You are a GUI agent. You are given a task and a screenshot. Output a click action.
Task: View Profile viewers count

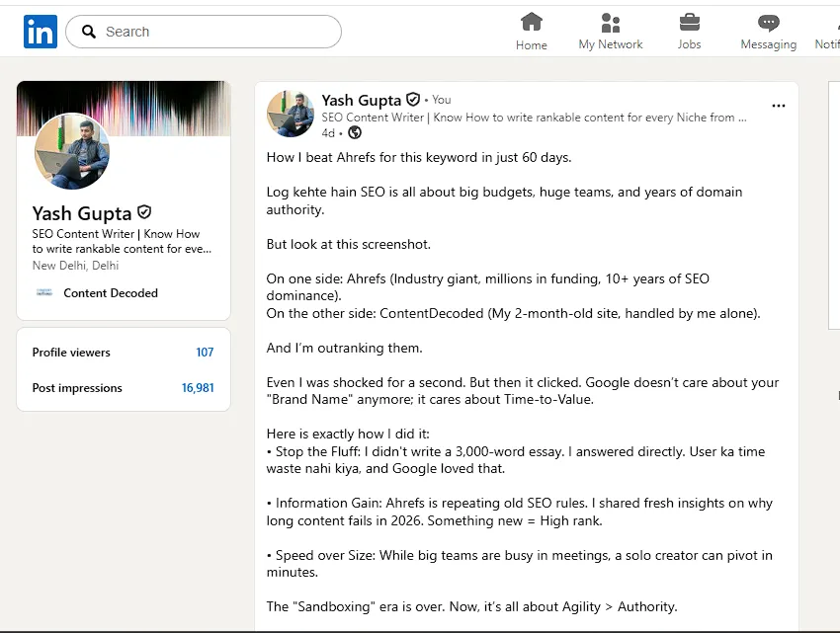pos(205,353)
